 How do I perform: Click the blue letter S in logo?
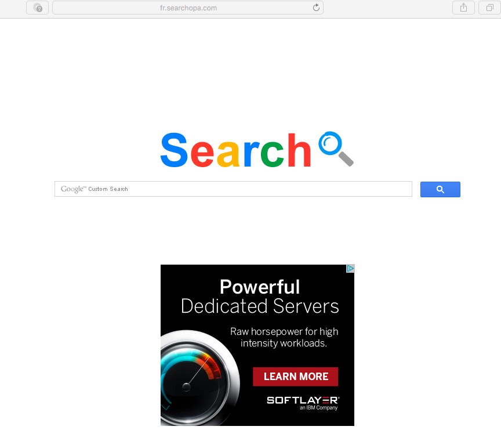coord(174,150)
